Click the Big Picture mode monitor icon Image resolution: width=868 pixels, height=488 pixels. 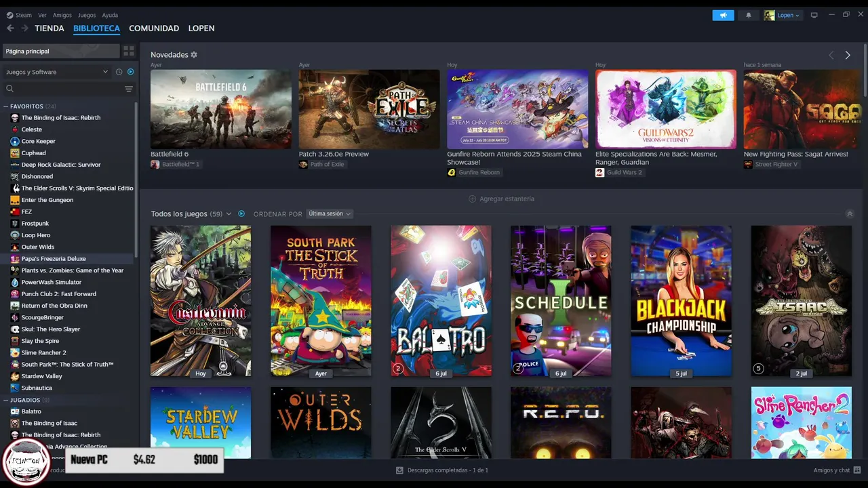(x=814, y=15)
